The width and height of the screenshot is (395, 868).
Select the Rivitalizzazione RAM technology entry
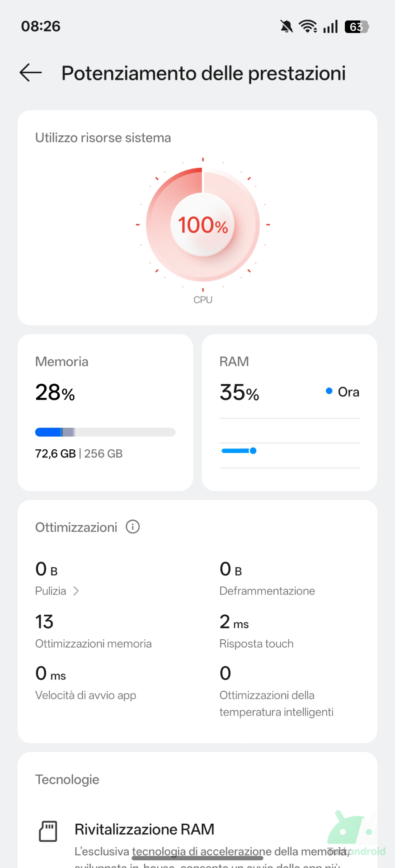(x=145, y=829)
